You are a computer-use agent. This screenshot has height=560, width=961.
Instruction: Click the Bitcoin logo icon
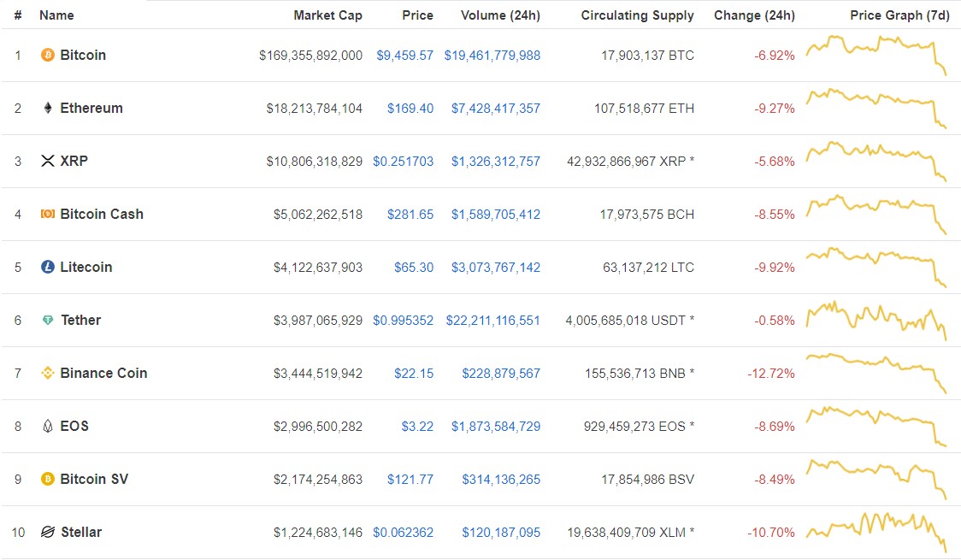point(47,55)
